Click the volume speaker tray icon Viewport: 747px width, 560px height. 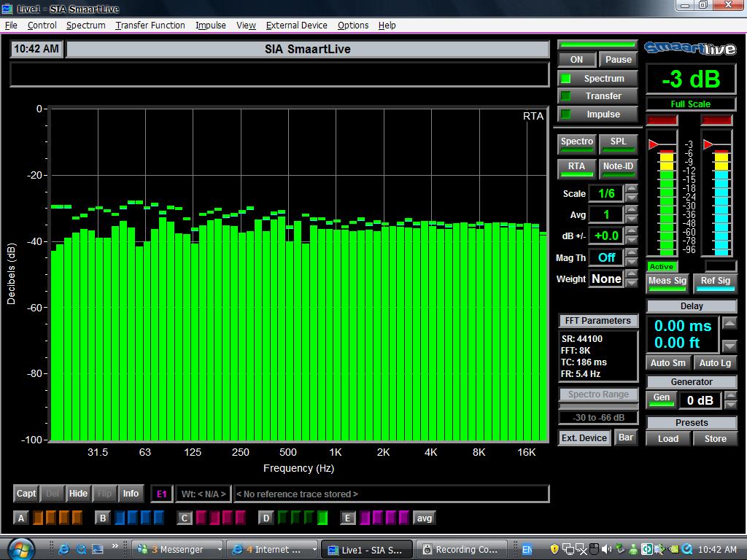606,550
